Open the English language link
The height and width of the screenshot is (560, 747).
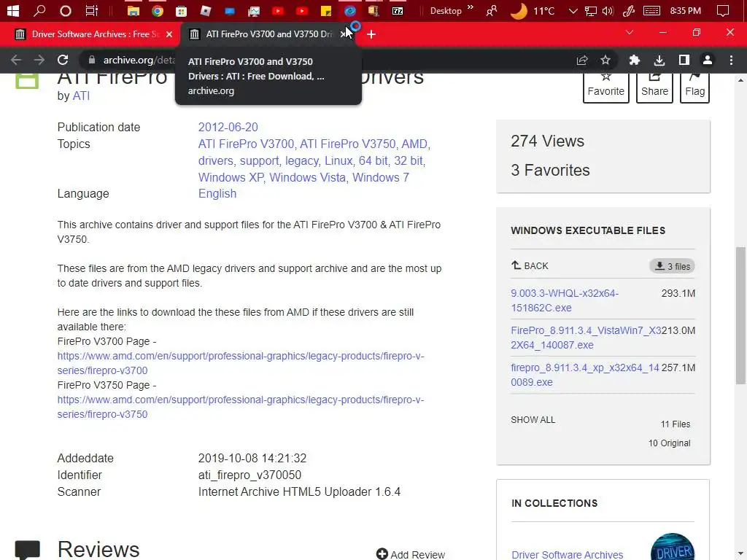(217, 193)
